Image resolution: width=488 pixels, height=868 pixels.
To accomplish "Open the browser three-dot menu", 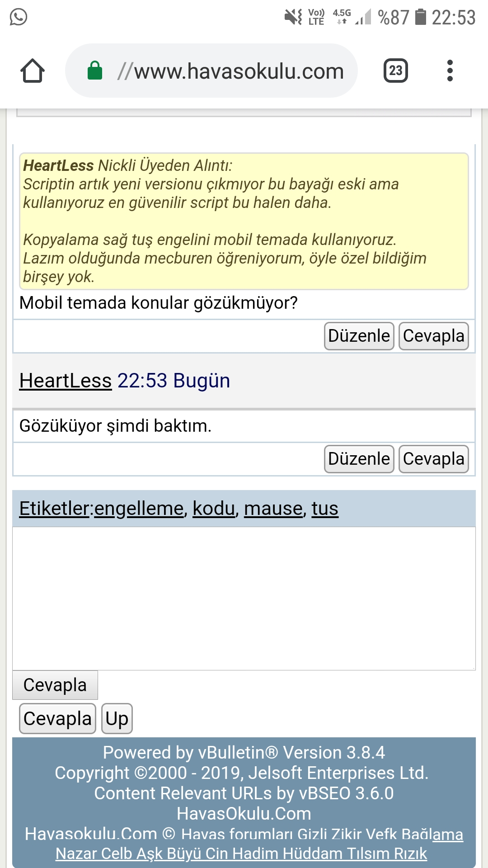I will click(x=450, y=71).
